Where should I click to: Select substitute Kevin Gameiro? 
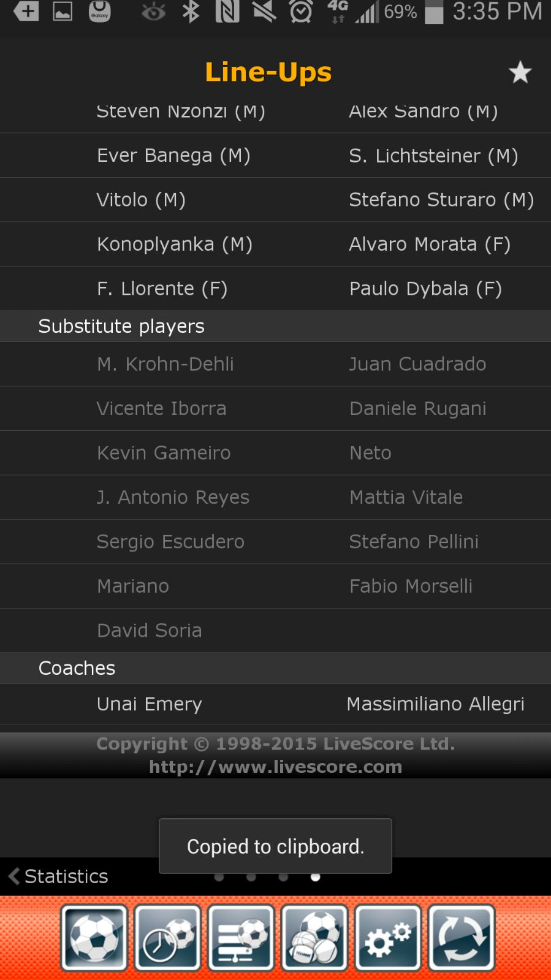pyautogui.click(x=164, y=453)
